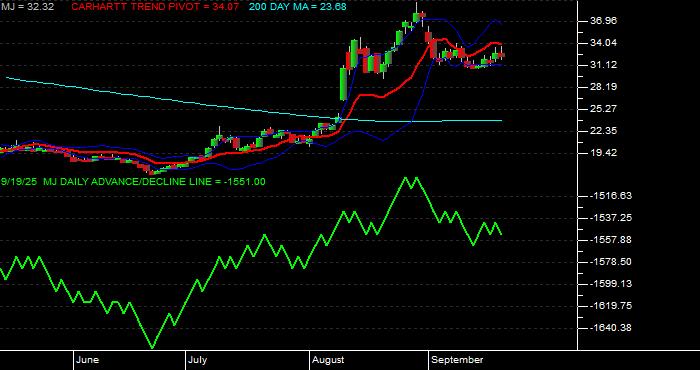
Task: Click the -1640.38 axis value
Action: pos(612,328)
